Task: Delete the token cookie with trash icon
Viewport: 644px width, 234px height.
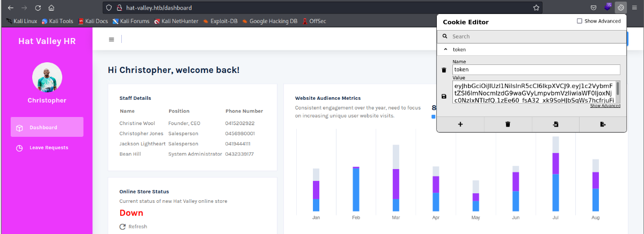Action: [x=444, y=70]
